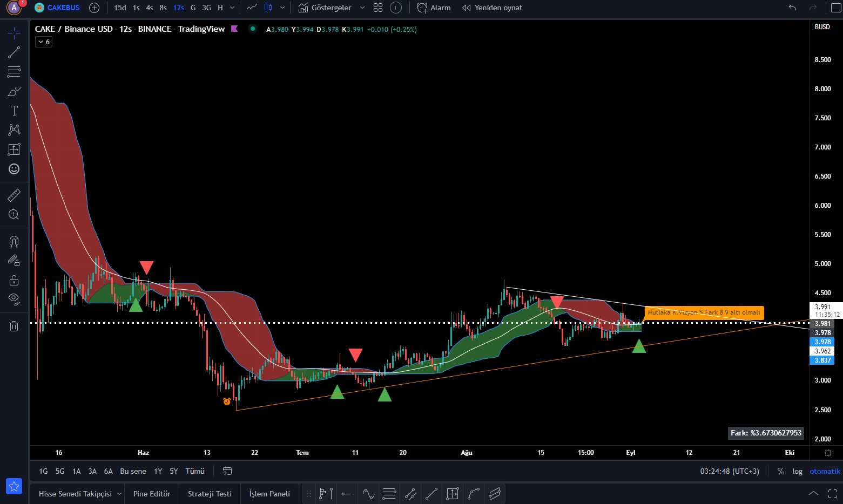Toggle the bar replay information circle button
Viewport: 843px width, 504px height.
(396, 8)
